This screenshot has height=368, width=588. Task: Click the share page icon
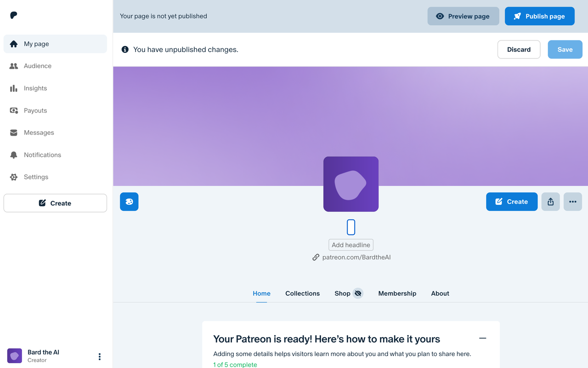click(x=550, y=201)
